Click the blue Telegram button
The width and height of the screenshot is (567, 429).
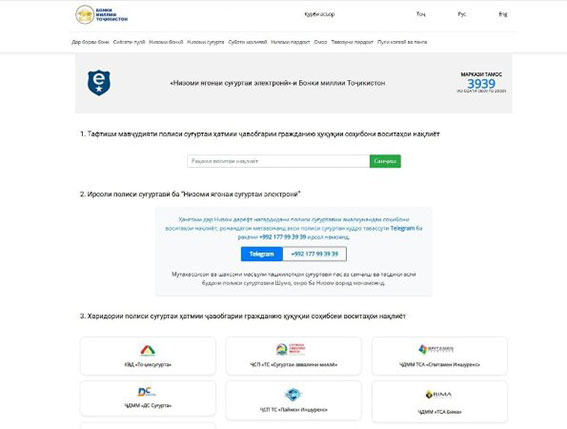click(x=262, y=254)
